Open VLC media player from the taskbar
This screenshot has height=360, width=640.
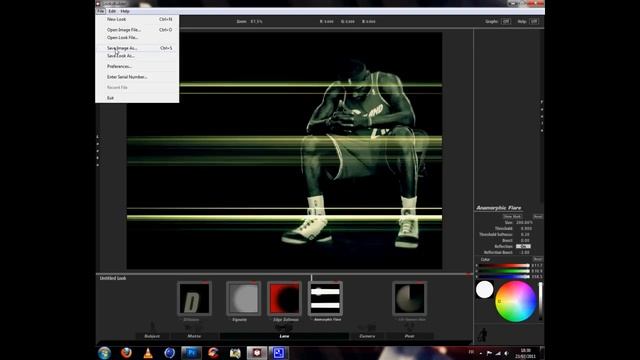click(148, 353)
